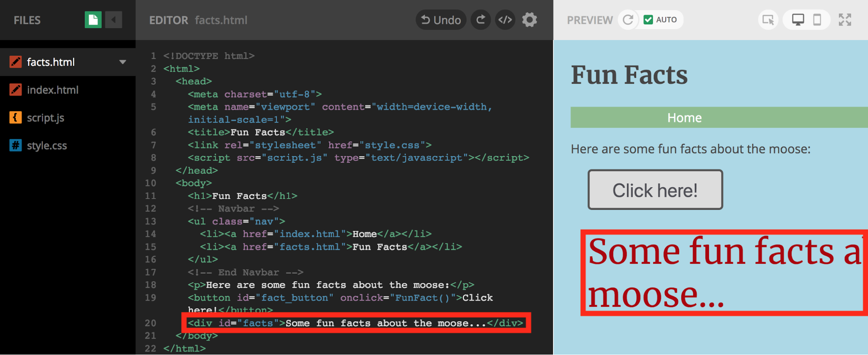Refresh the preview pane
This screenshot has height=355, width=868.
pos(628,20)
